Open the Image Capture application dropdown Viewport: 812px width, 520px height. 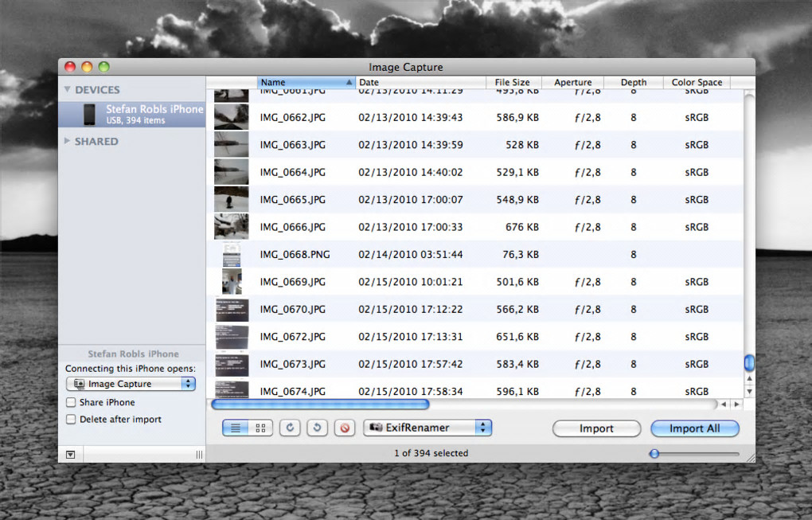[x=131, y=384]
